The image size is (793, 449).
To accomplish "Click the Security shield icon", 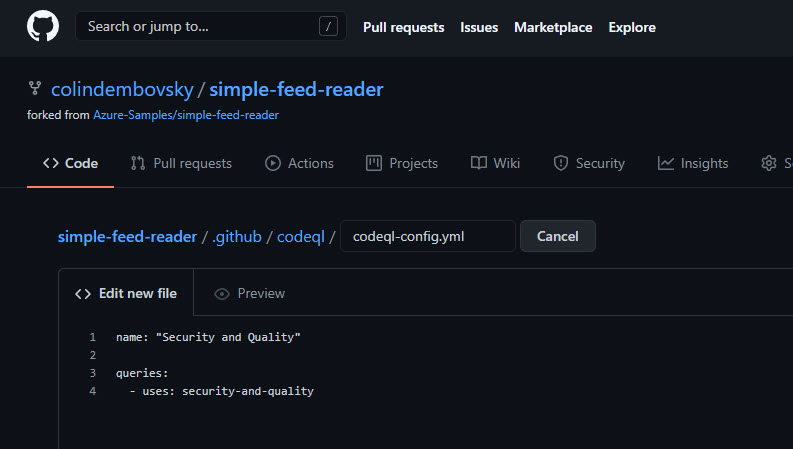I will 560,163.
